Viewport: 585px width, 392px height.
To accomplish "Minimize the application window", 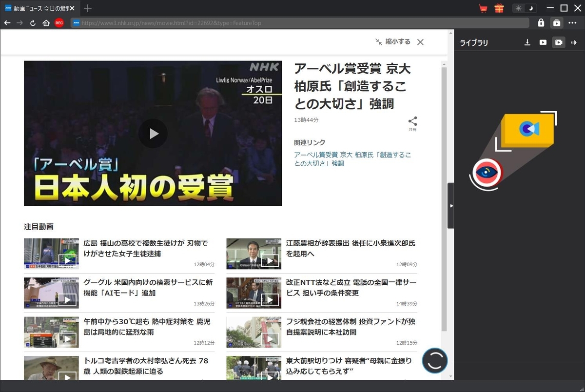I will tap(551, 8).
